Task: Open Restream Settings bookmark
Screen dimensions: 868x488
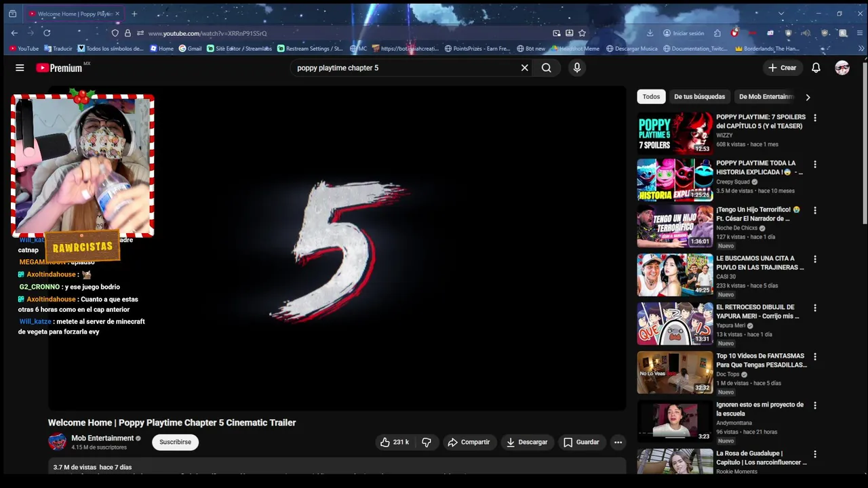Action: 310,49
